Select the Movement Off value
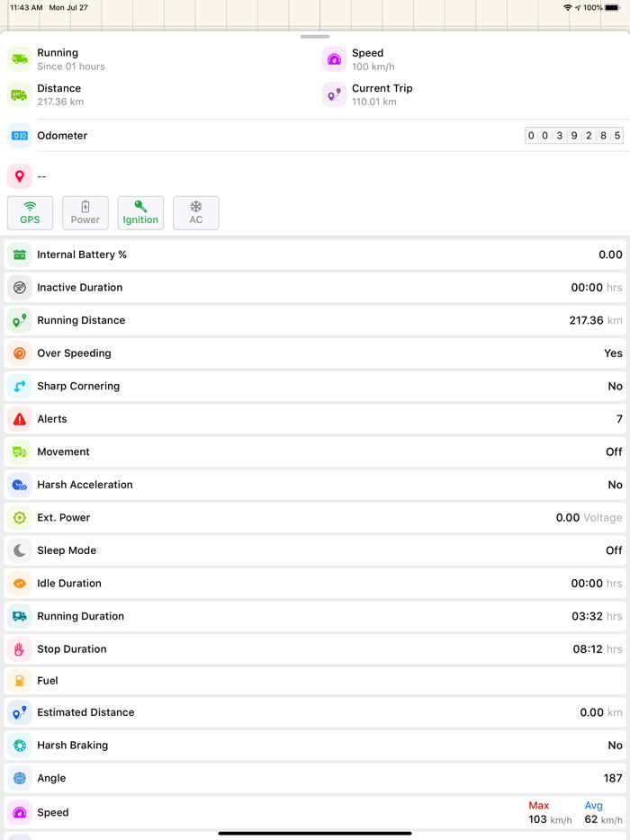630x840 pixels. click(614, 452)
